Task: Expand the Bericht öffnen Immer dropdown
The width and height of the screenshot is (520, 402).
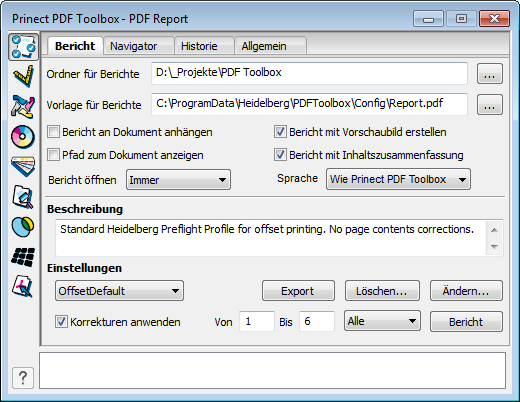Action: (178, 180)
